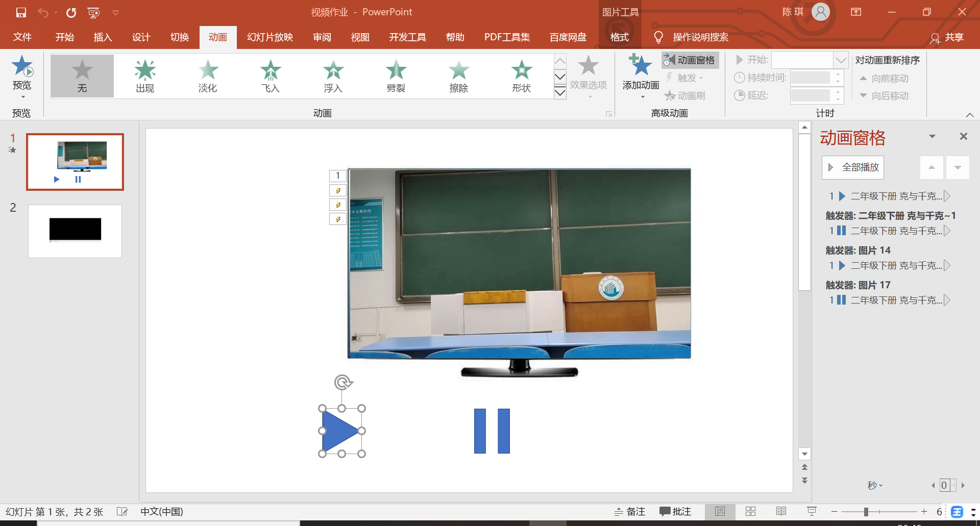
Task: Select the Appear (出现) animation effect
Action: click(x=145, y=76)
